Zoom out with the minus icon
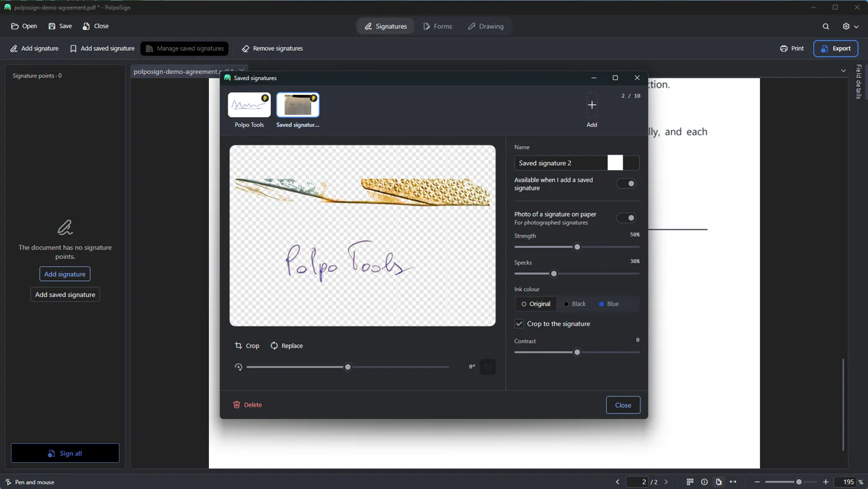The width and height of the screenshot is (868, 489). tap(757, 482)
